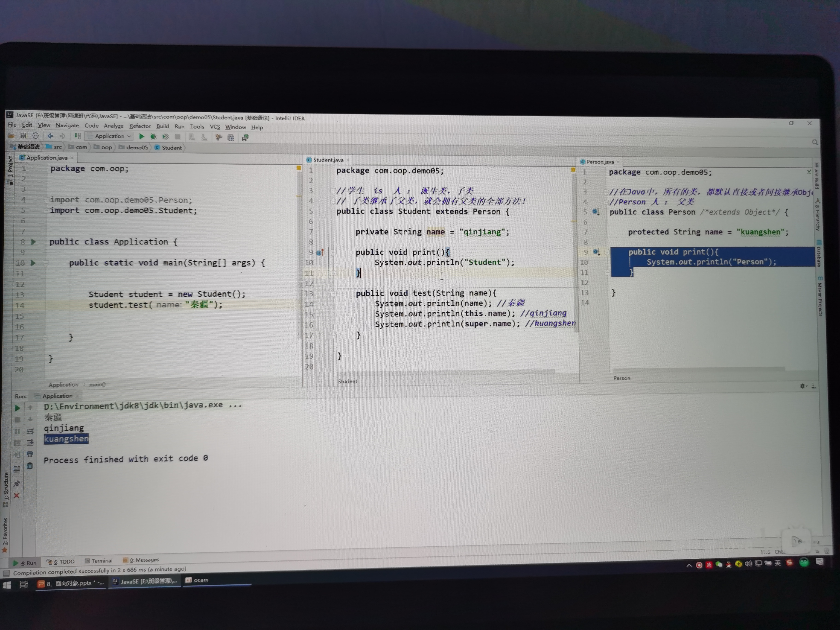Screen dimensions: 840x630
Task: Toggle scroll to end in console
Action: (30, 442)
